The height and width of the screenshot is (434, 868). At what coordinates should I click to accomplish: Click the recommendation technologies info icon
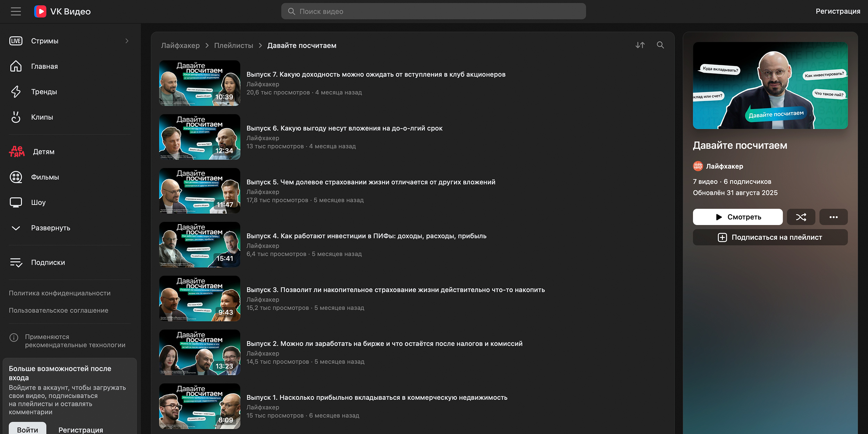tap(14, 337)
